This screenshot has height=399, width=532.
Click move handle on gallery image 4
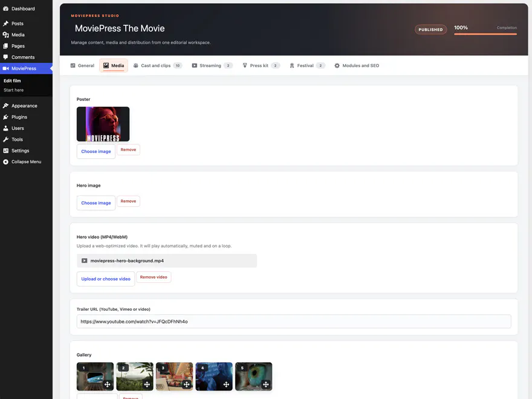click(226, 384)
